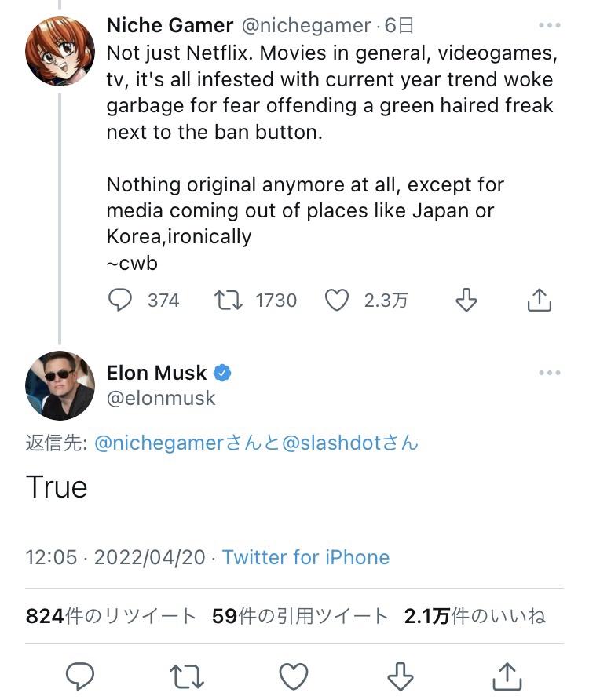Screen dimensions: 589x700
Task: Reply to Elon Musk's tweet
Action: coord(79,675)
